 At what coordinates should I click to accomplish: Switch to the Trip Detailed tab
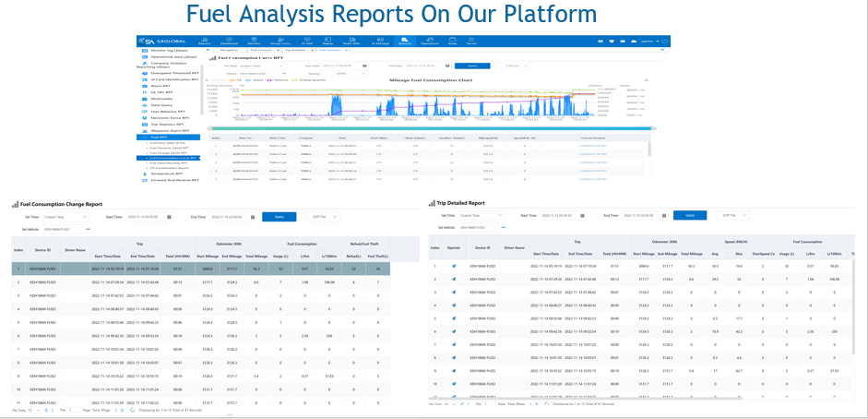click(299, 49)
